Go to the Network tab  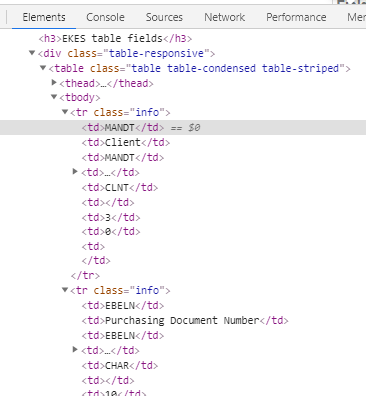pos(225,17)
